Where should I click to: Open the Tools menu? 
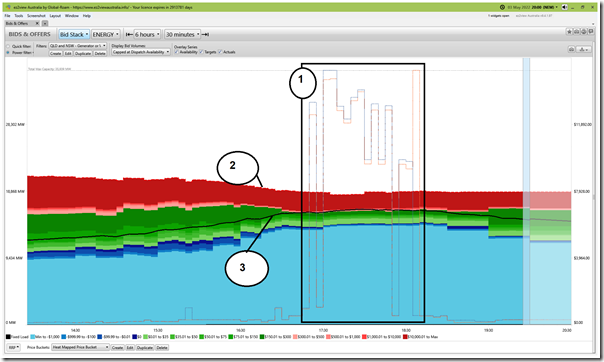click(18, 16)
